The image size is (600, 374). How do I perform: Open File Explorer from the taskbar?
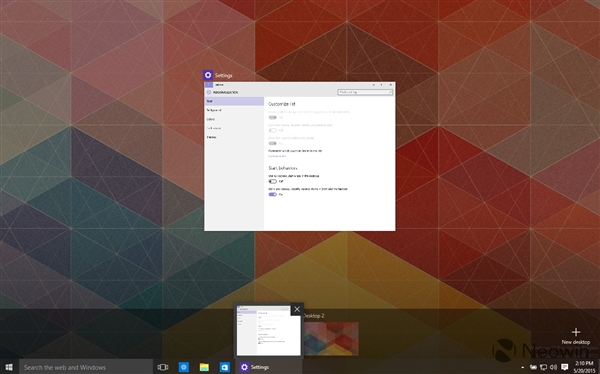click(x=204, y=367)
